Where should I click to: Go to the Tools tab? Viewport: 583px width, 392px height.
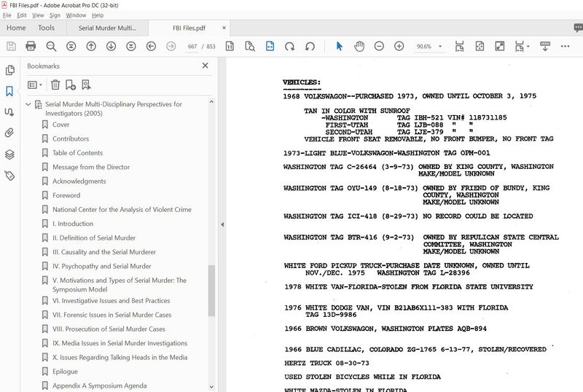(46, 28)
